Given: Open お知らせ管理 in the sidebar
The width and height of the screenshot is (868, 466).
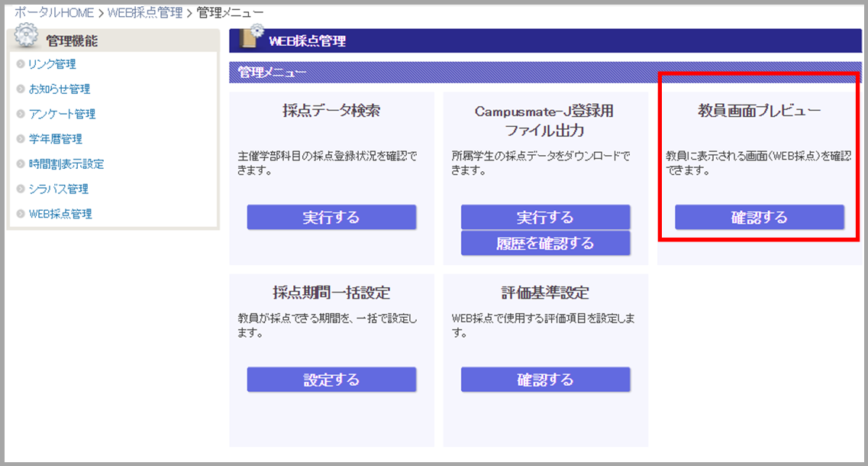Looking at the screenshot, I should click(60, 89).
